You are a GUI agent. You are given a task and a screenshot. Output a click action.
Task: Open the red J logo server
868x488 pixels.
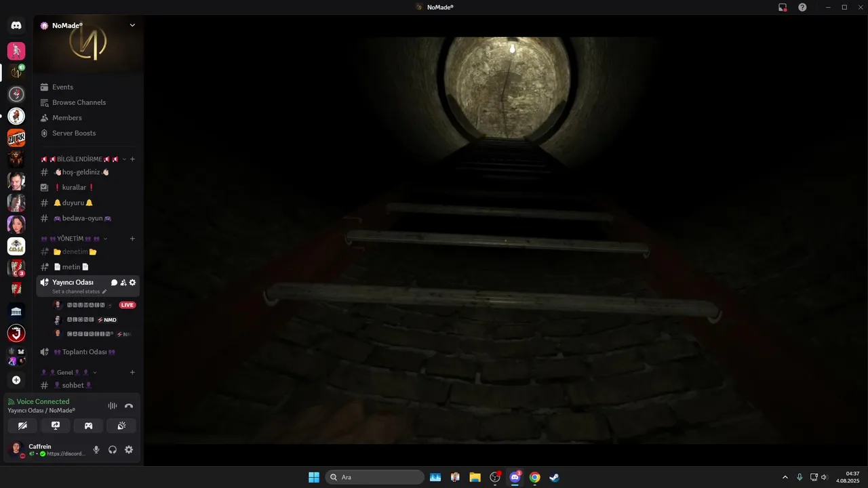pyautogui.click(x=16, y=333)
